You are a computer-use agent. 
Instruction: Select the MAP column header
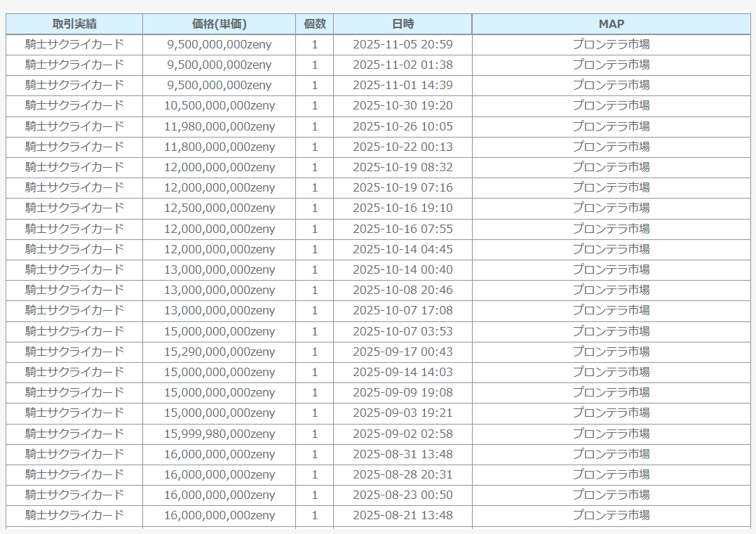click(611, 24)
